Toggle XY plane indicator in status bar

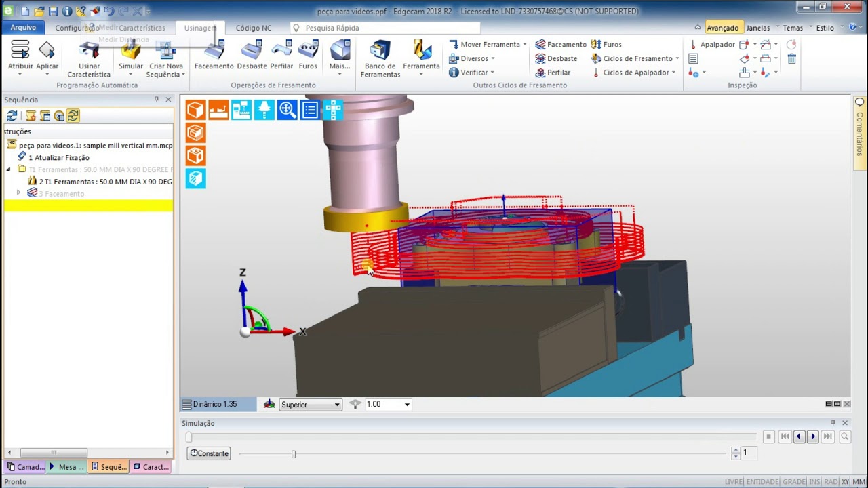[x=846, y=482]
